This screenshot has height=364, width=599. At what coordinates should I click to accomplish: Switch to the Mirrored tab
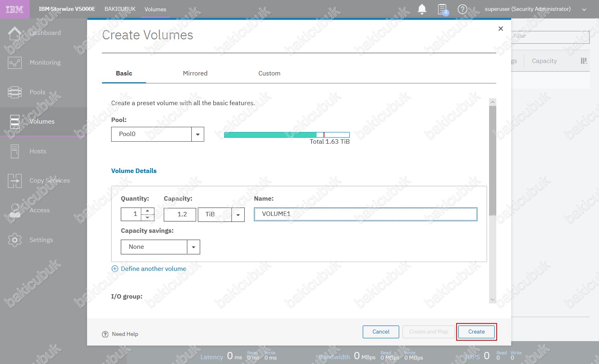[195, 73]
